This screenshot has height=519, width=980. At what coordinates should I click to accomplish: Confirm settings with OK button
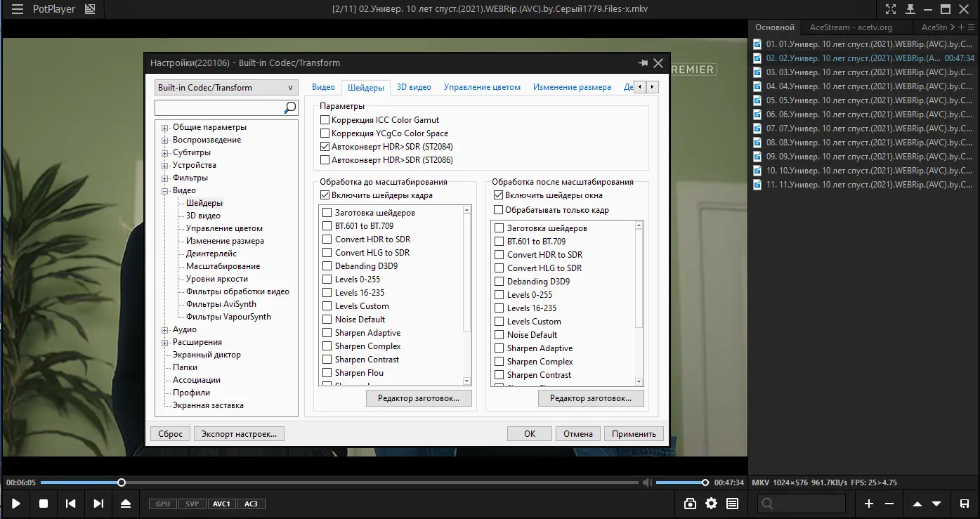530,434
